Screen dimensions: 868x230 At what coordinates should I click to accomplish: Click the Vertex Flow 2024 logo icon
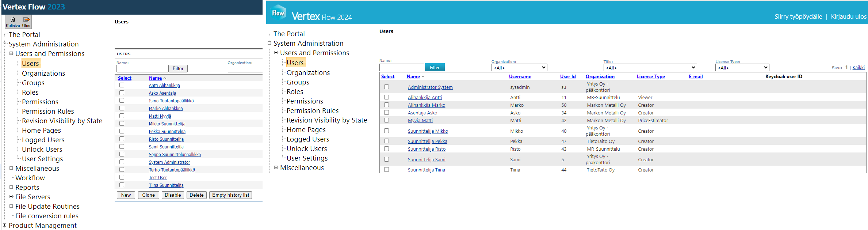tap(278, 13)
